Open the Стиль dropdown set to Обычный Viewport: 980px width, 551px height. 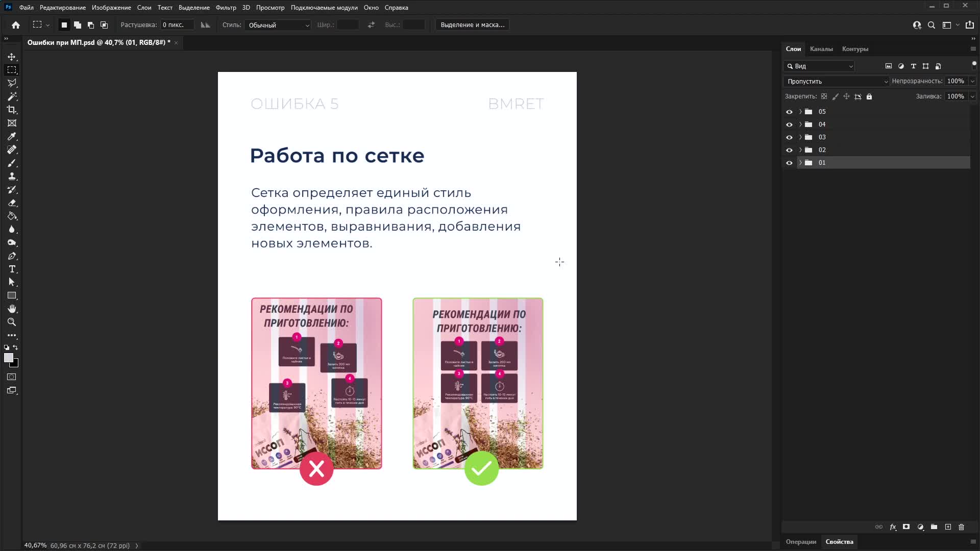[x=278, y=25]
